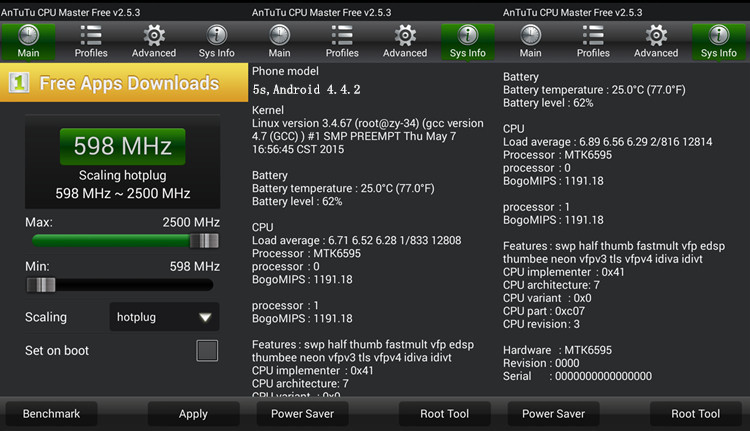Viewport: 750px width, 431px height.
Task: Click Profiles list icon in the middle panel
Action: [342, 35]
